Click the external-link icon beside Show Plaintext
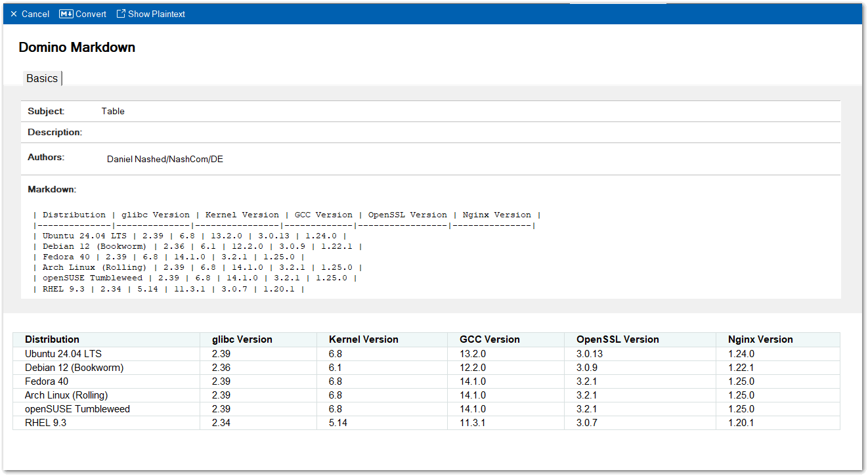This screenshot has height=476, width=868. [x=120, y=12]
